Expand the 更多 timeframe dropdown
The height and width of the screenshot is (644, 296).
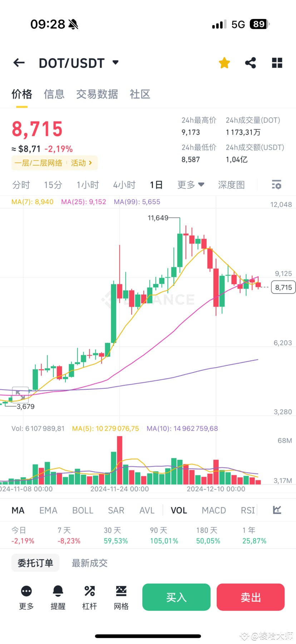[190, 185]
